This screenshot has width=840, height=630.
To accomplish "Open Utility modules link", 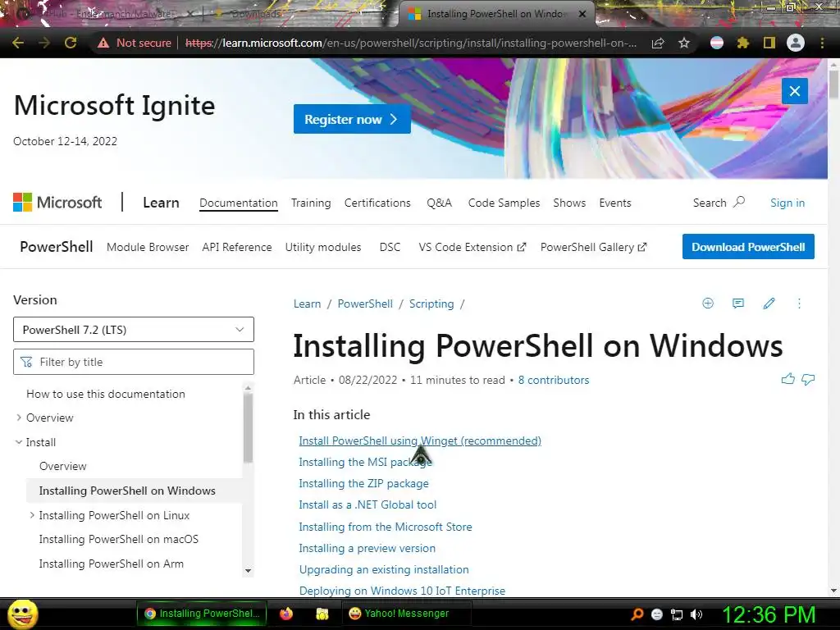I will point(323,247).
